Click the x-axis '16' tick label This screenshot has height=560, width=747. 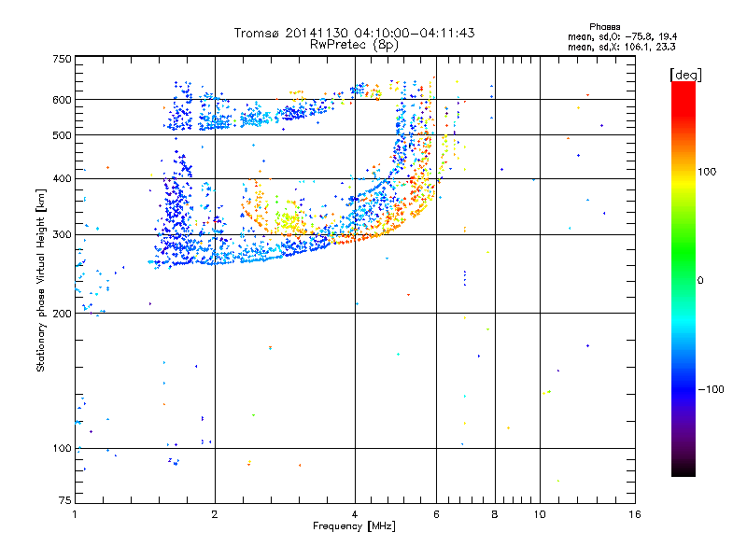[x=635, y=514]
